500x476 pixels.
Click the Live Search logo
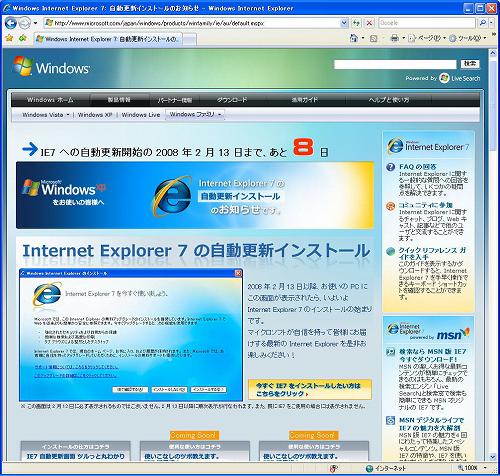tap(460, 78)
